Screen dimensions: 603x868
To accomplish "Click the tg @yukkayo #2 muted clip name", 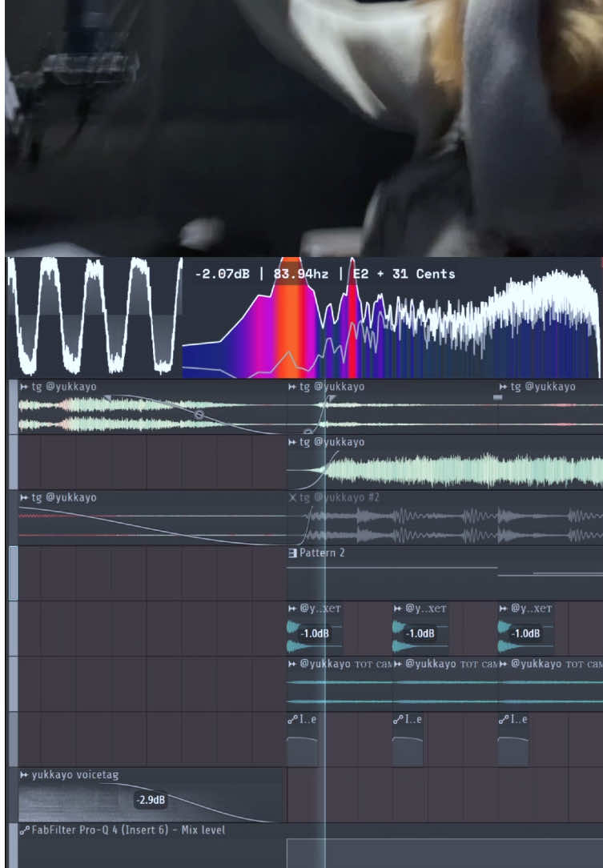I will 340,498.
